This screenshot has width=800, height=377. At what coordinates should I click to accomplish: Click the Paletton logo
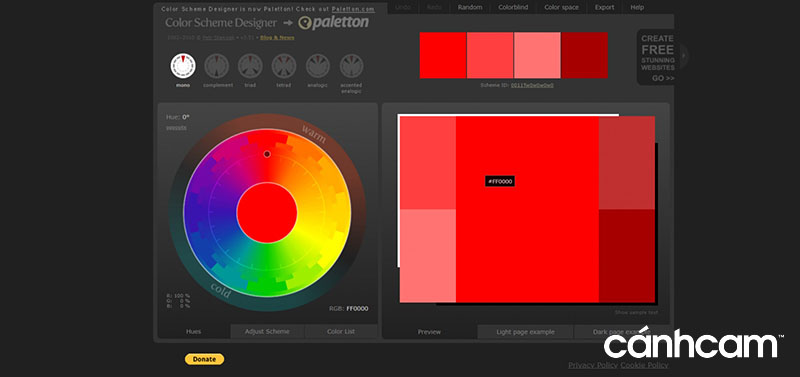(333, 22)
